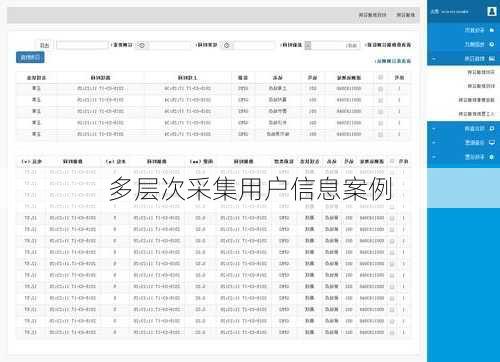
Task: Check the third row checkbox in upper table
Action: (x=380, y=112)
